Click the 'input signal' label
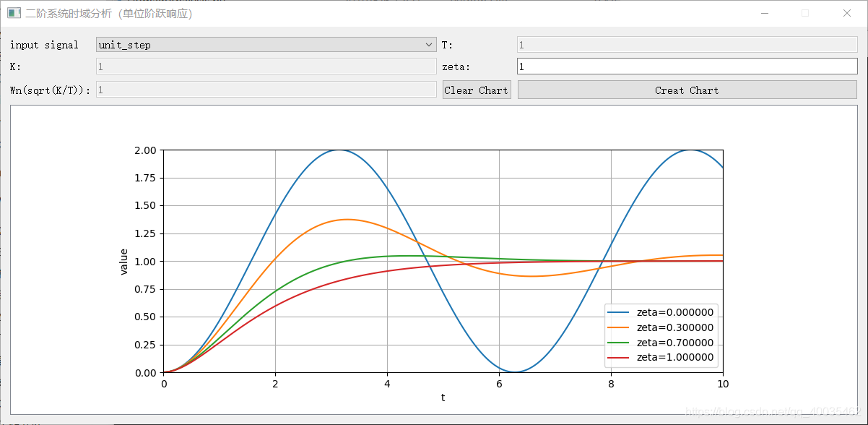Image resolution: width=868 pixels, height=425 pixels. coord(44,45)
